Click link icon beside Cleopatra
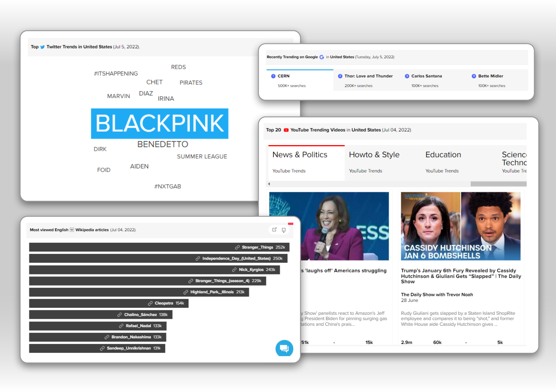Screen dimensions: 556x392 click(x=150, y=303)
